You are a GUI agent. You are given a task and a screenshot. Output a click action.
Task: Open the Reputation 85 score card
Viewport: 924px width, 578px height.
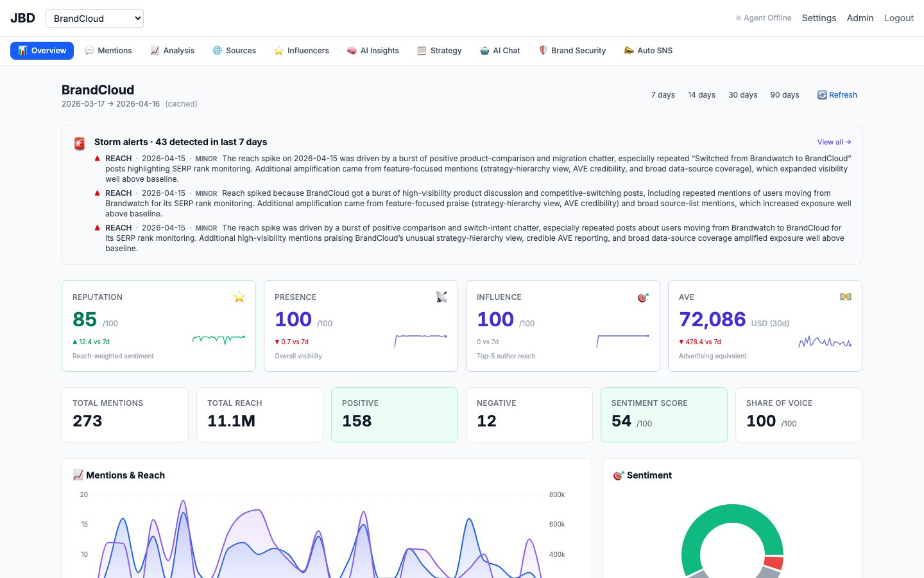[158, 326]
